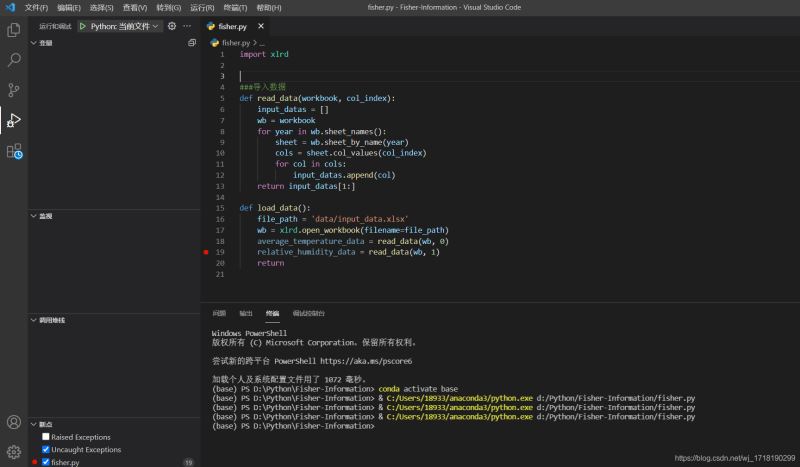Click the Accounts icon in activity bar
Viewport: 800px width, 467px height.
14,422
